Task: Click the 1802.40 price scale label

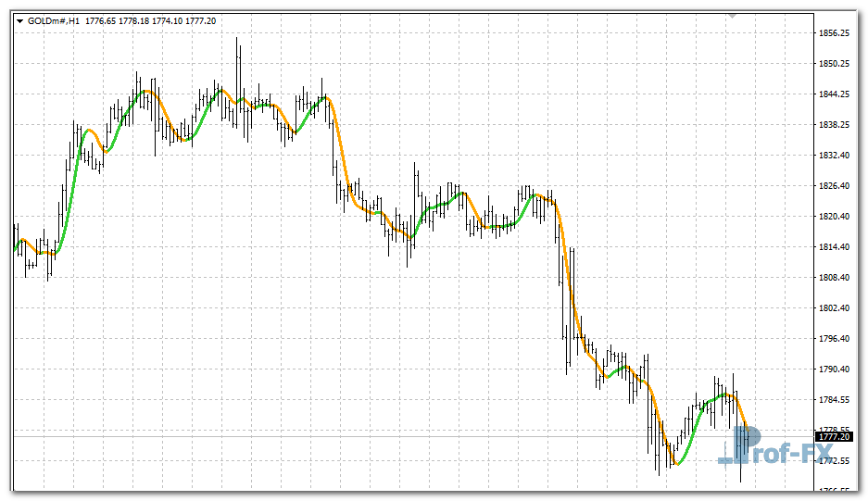Action: click(x=835, y=308)
